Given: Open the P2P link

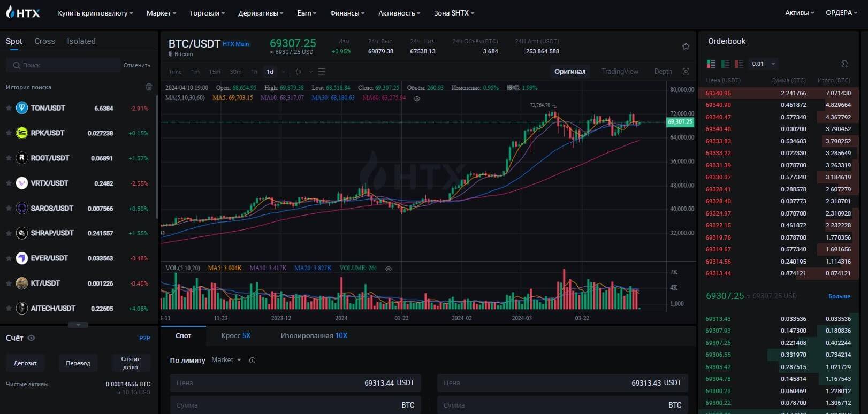Looking at the screenshot, I should [144, 338].
